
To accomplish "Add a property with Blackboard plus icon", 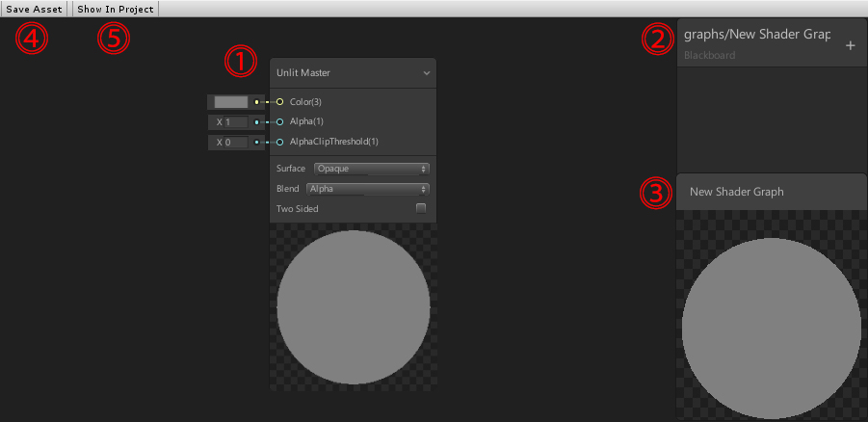I will pyautogui.click(x=851, y=46).
